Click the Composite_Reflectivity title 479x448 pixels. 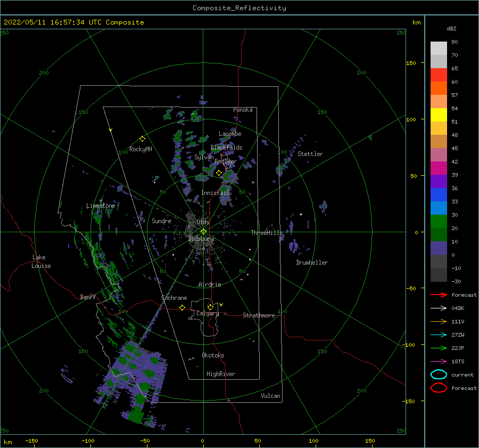pyautogui.click(x=240, y=8)
